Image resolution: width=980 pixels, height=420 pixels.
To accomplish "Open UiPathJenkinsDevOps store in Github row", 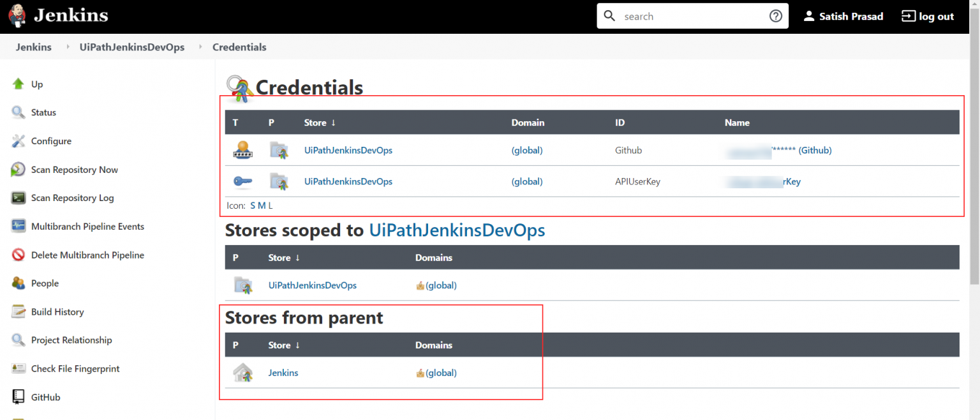I will [348, 151].
